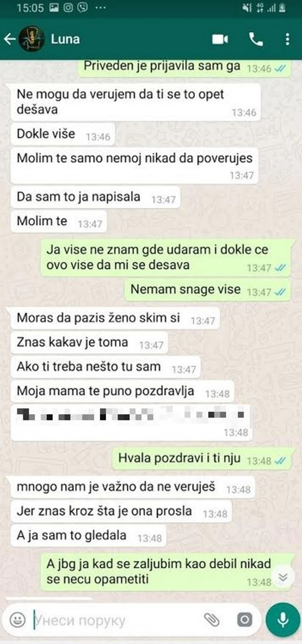Image resolution: width=302 pixels, height=644 pixels.
Task: Select message "Znas kakav je toma"
Action: click(89, 343)
